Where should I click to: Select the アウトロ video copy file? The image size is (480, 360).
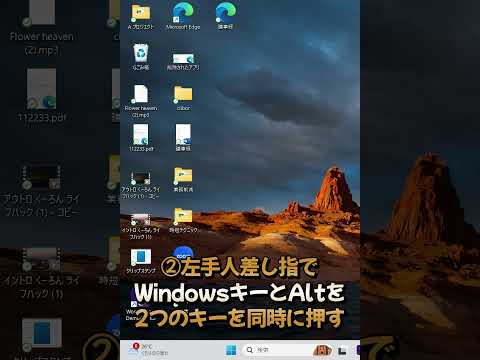pos(140,185)
